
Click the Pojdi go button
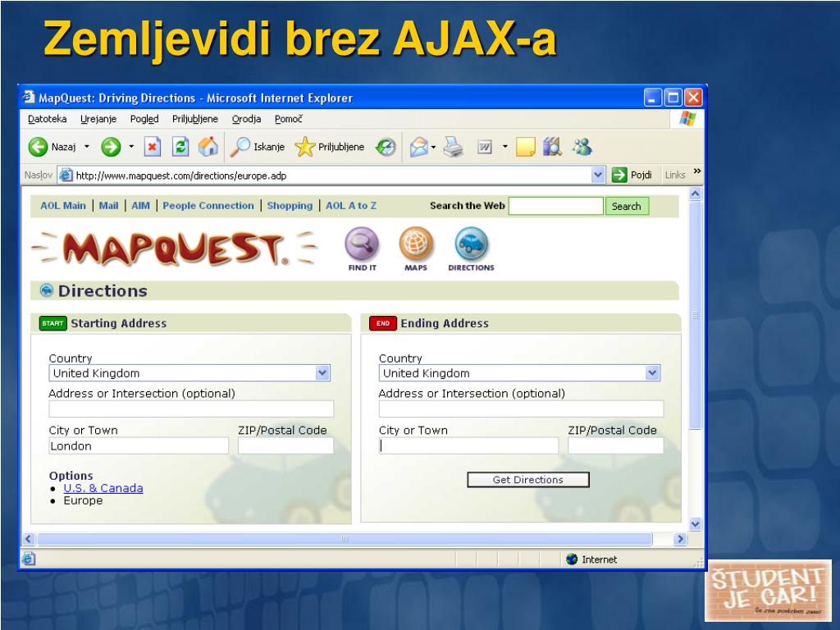(x=632, y=176)
